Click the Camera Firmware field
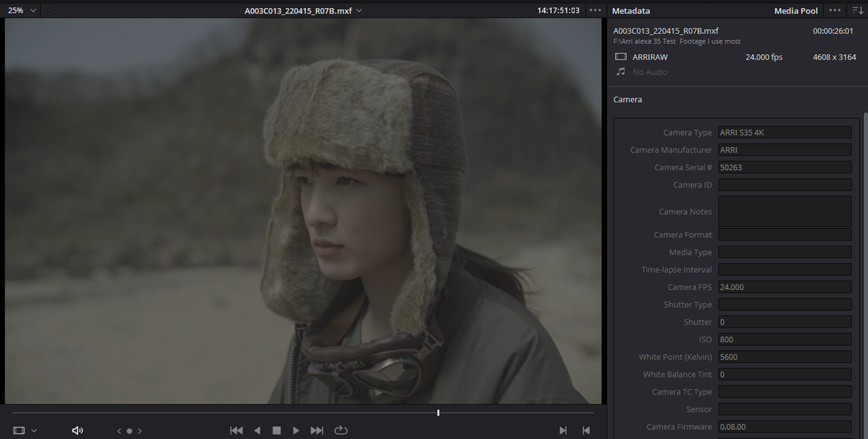 pyautogui.click(x=785, y=427)
